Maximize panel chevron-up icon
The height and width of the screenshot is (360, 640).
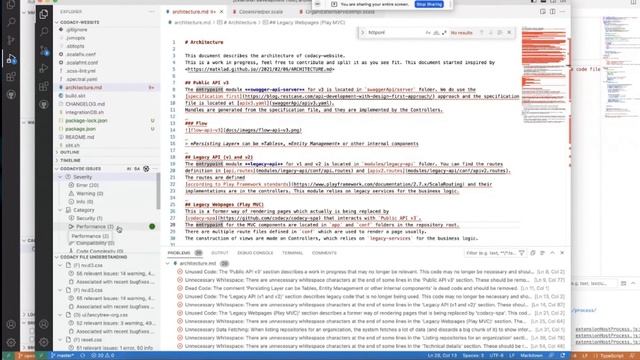552,253
